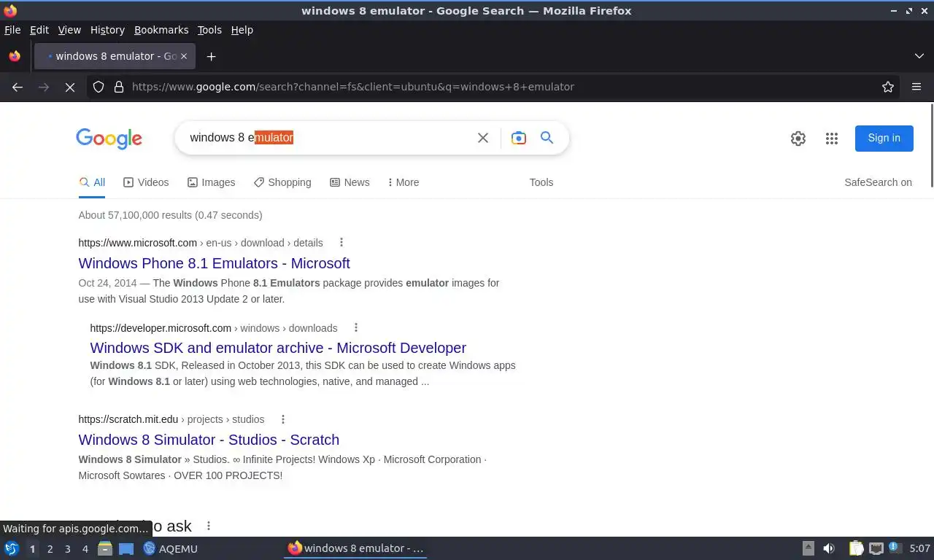The height and width of the screenshot is (560, 934).
Task: Switch to the Images results tab
Action: [212, 182]
